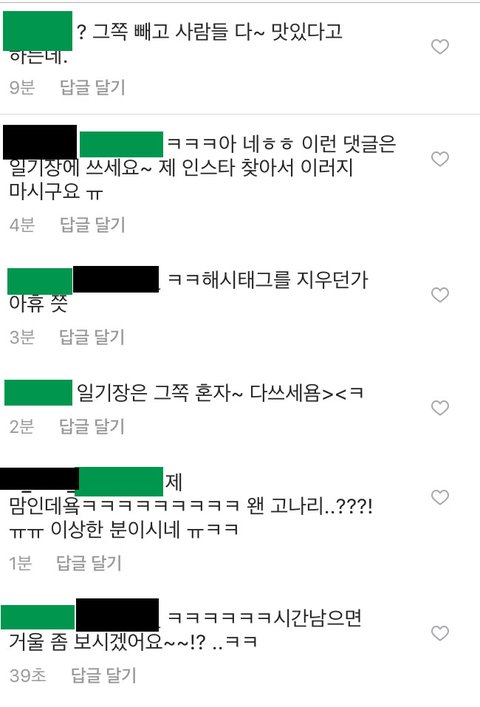The image size is (480, 707).
Task: Select the 아휴 쯧 comment text
Action: (x=38, y=303)
